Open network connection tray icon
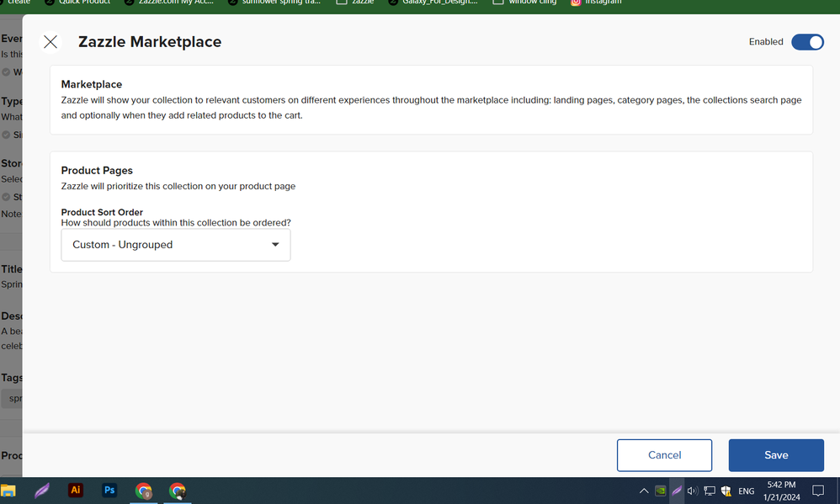Image resolution: width=840 pixels, height=504 pixels. coord(710,491)
